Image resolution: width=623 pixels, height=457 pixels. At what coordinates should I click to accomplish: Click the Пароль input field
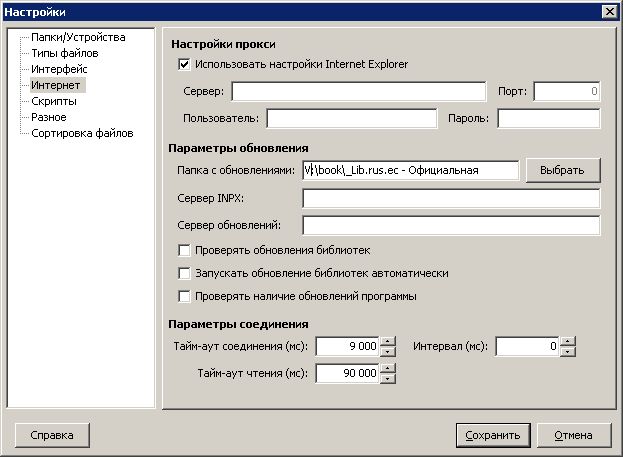(x=547, y=119)
